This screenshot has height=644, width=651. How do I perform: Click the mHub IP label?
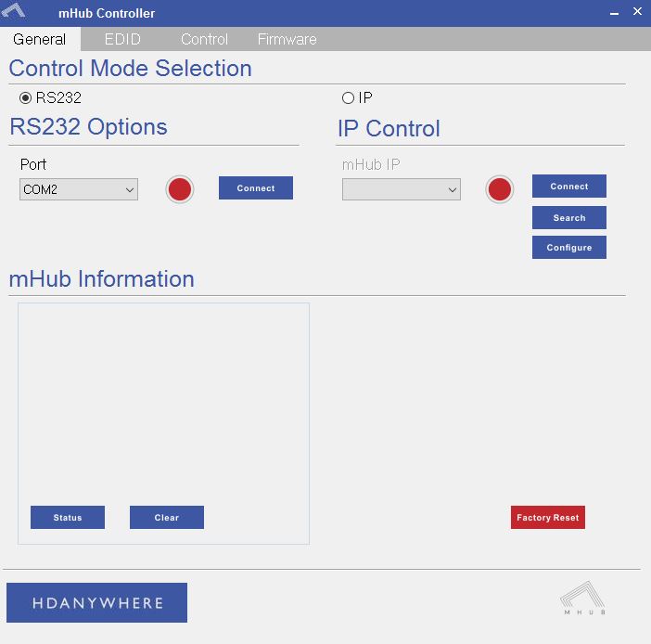click(x=371, y=164)
